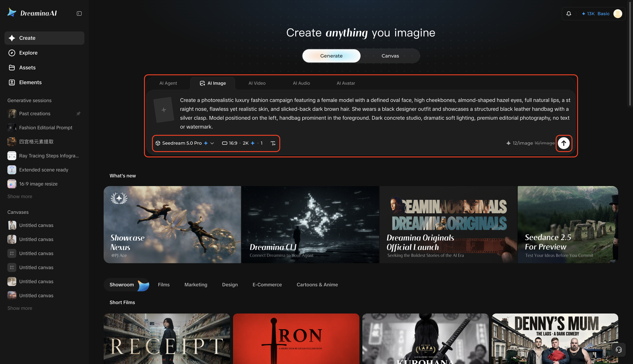Open the headset support icon
The image size is (633, 364).
coord(619,350)
